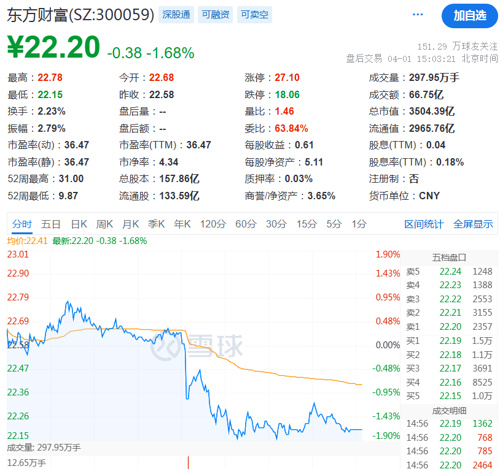Select the 深股通 tag badge

pyautogui.click(x=176, y=15)
